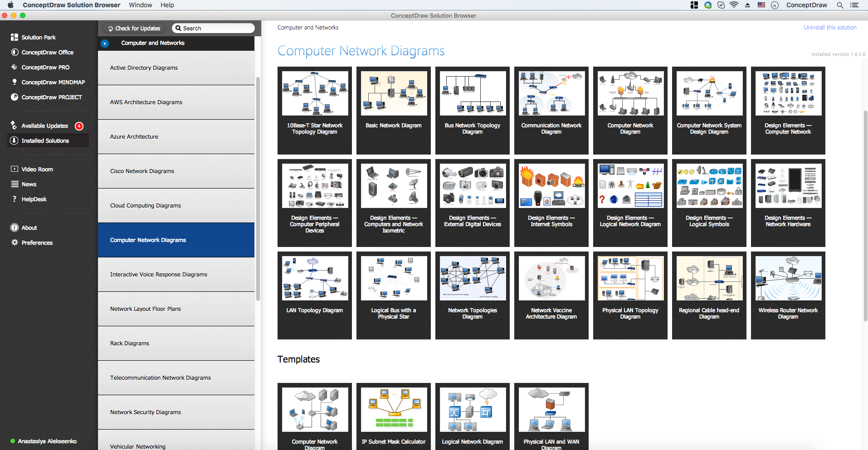Collapse the Computer and Networks category
Screen dimensions: 868x450
point(105,44)
